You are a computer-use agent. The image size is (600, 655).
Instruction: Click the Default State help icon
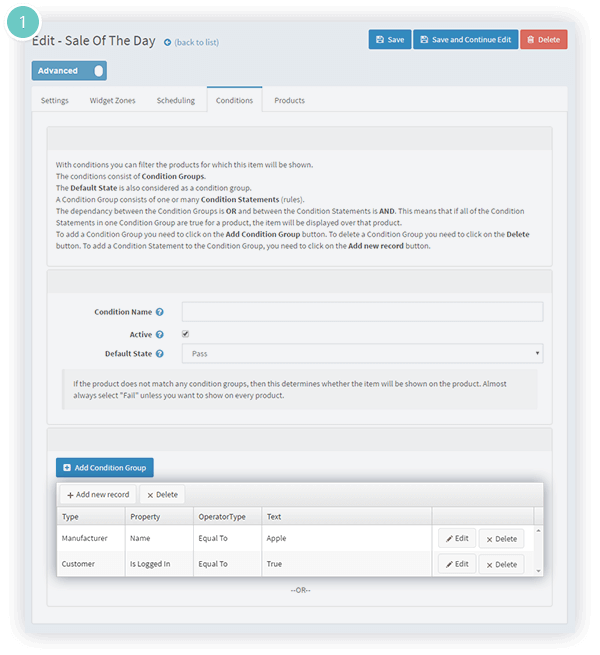click(160, 354)
